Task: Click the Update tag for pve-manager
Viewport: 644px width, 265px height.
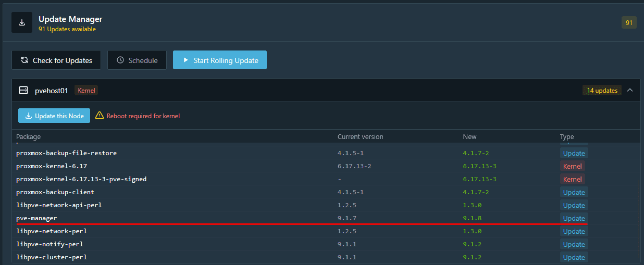Action: click(574, 218)
